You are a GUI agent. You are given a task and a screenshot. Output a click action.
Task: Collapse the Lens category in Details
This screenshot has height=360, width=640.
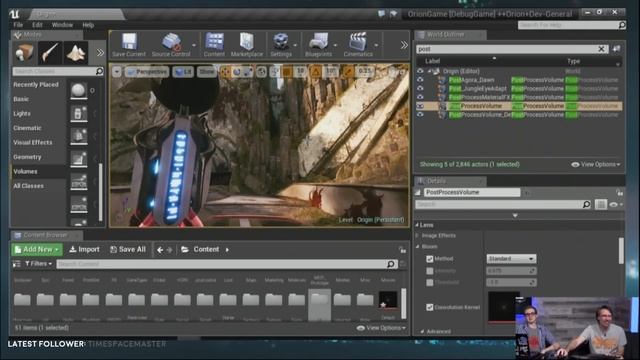coord(417,225)
